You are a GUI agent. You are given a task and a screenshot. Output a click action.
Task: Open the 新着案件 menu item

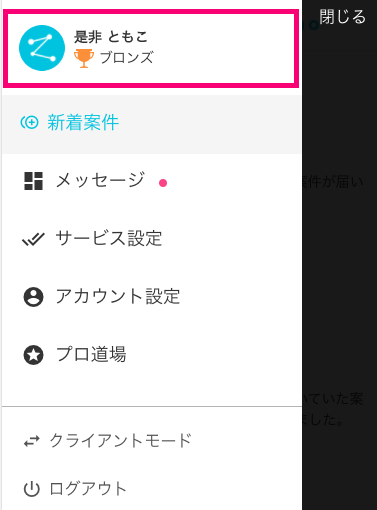(152, 124)
